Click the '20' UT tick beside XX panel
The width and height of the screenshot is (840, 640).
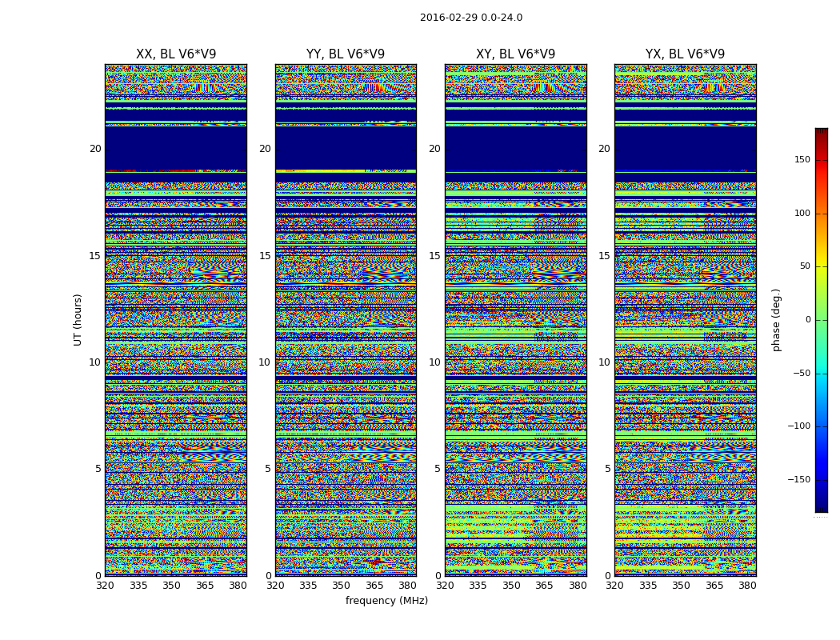click(x=95, y=149)
